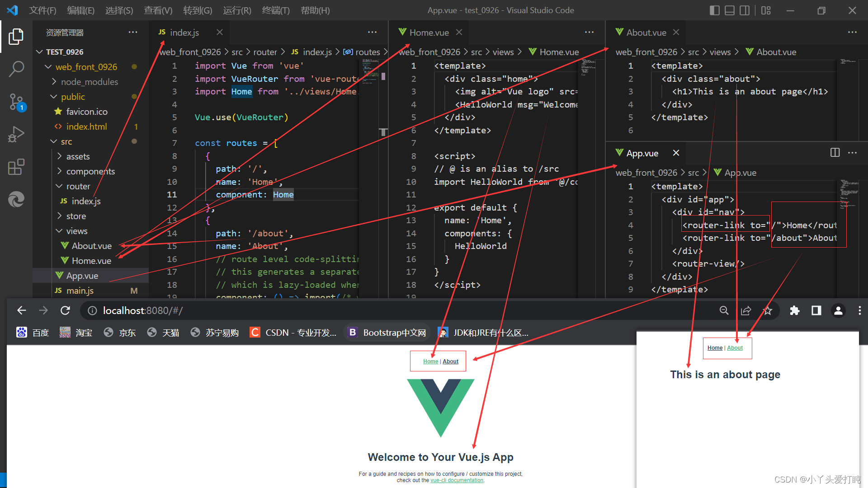Viewport: 868px width, 488px height.
Task: Collapse the web_front_0926 folder
Action: pos(48,67)
